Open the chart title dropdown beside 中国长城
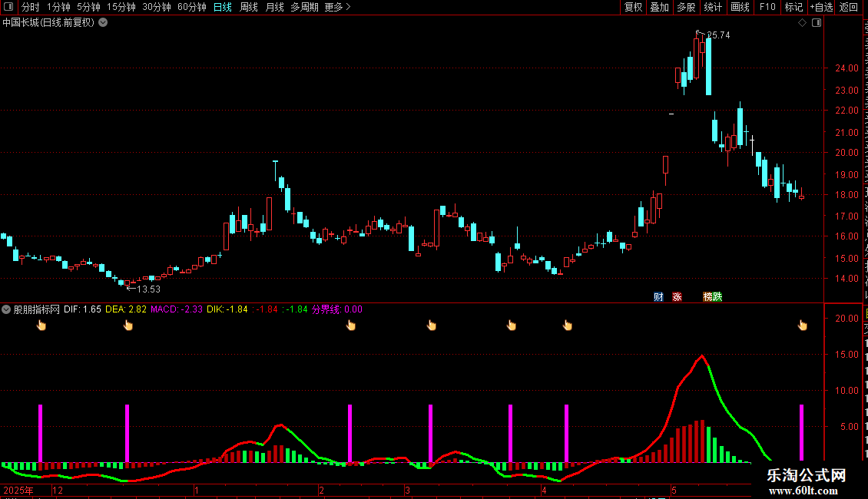 tap(103, 23)
